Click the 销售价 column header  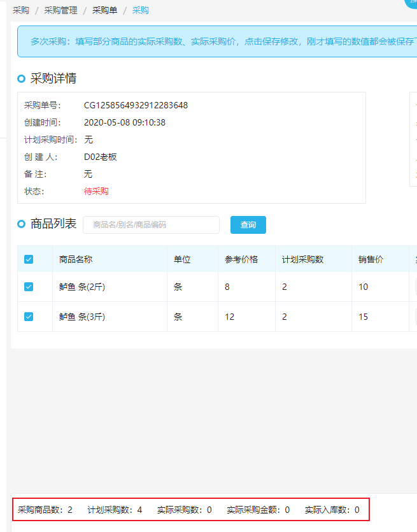pos(371,259)
